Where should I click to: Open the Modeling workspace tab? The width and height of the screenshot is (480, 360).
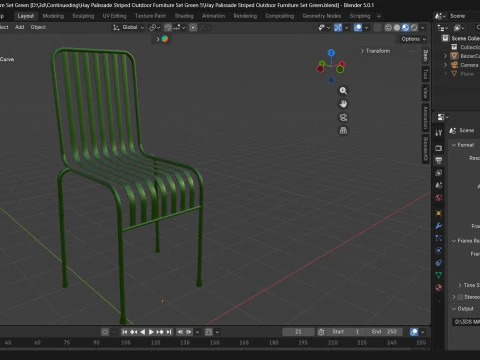tap(53, 16)
